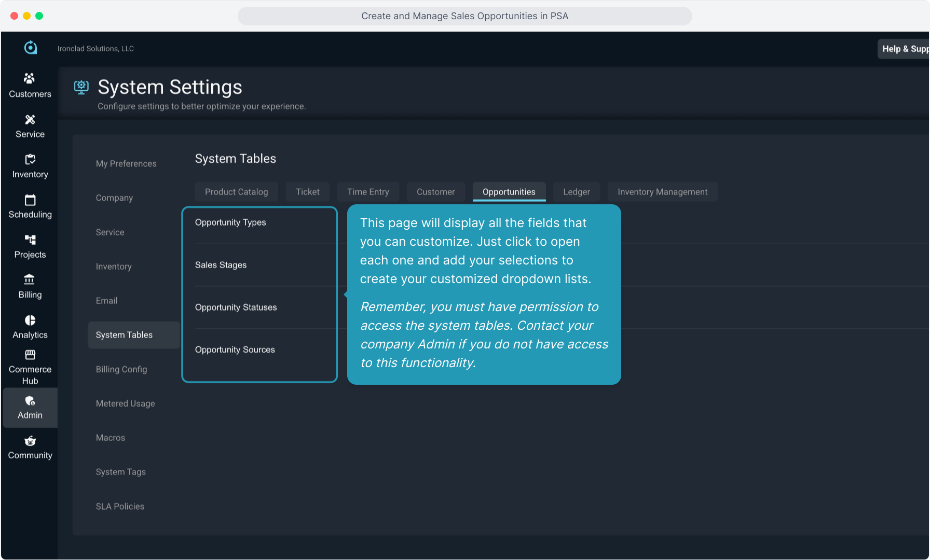This screenshot has height=560, width=930.
Task: Expand the Opportunity Types row
Action: (230, 222)
